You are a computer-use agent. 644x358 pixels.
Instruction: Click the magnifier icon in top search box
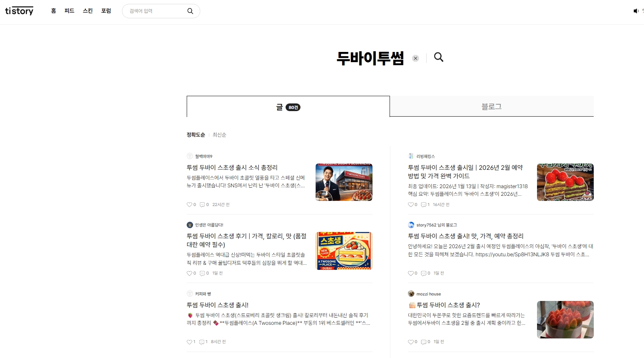tap(190, 11)
